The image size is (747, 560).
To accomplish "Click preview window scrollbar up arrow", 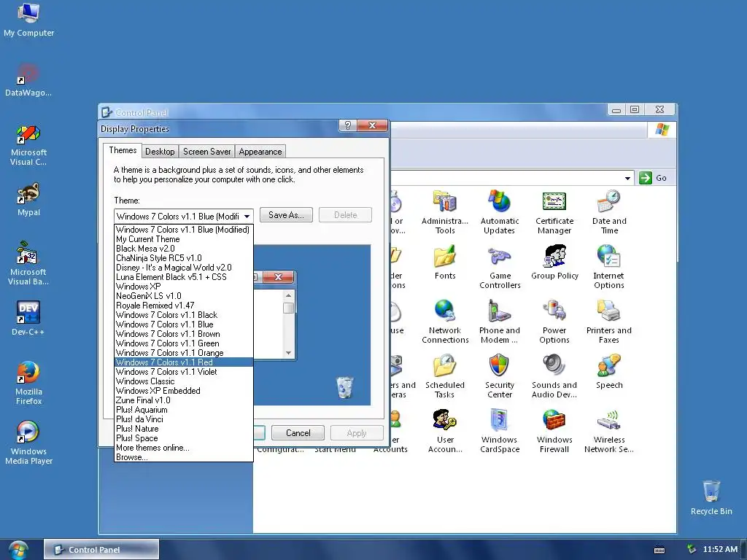I will tap(288, 295).
